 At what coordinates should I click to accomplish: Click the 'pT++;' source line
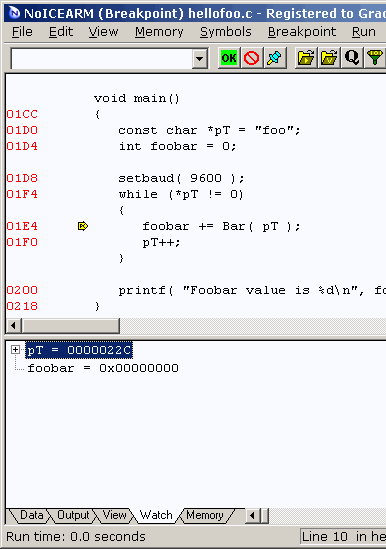point(161,242)
